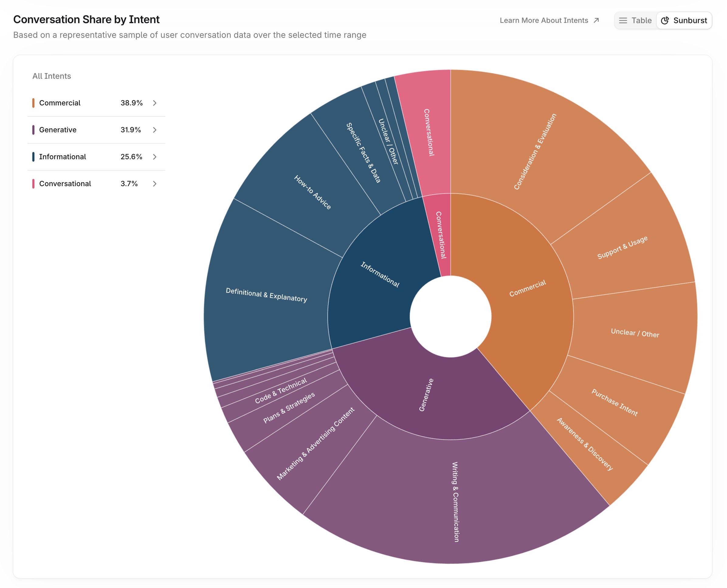Click the orange Commercial legend swatch
This screenshot has height=588, width=727.
click(x=33, y=103)
